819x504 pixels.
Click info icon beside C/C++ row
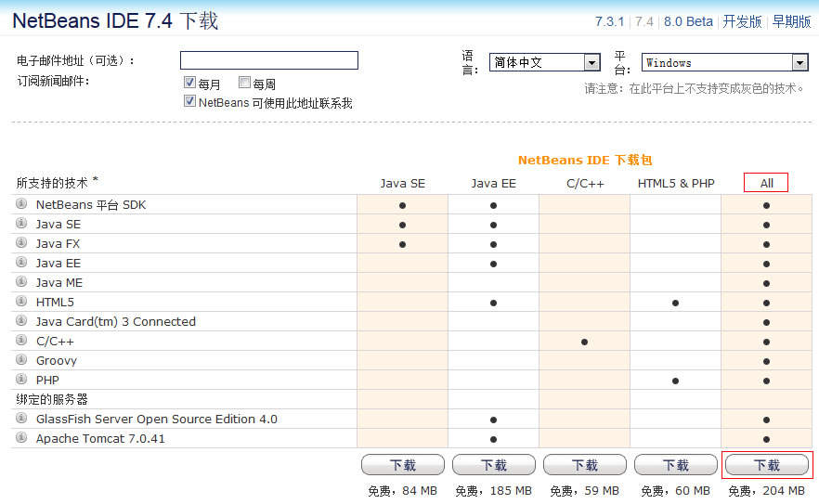[x=21, y=340]
